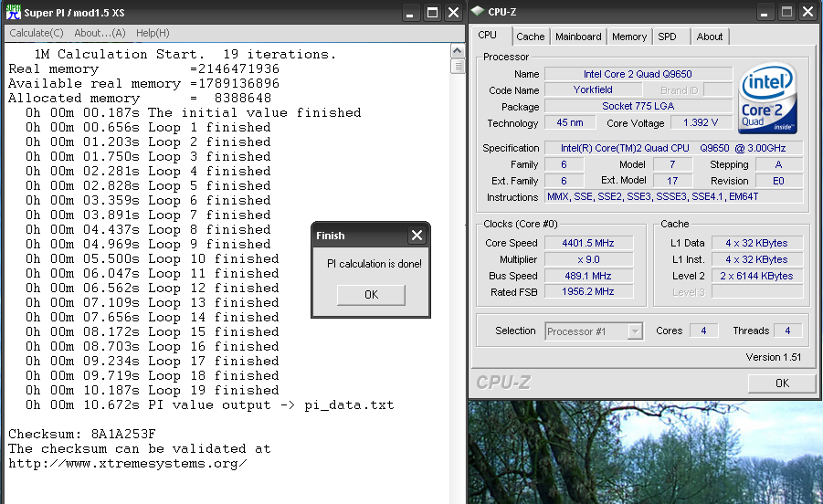Click the 'Loop 19 finished' line
The width and height of the screenshot is (823, 504).
153,390
